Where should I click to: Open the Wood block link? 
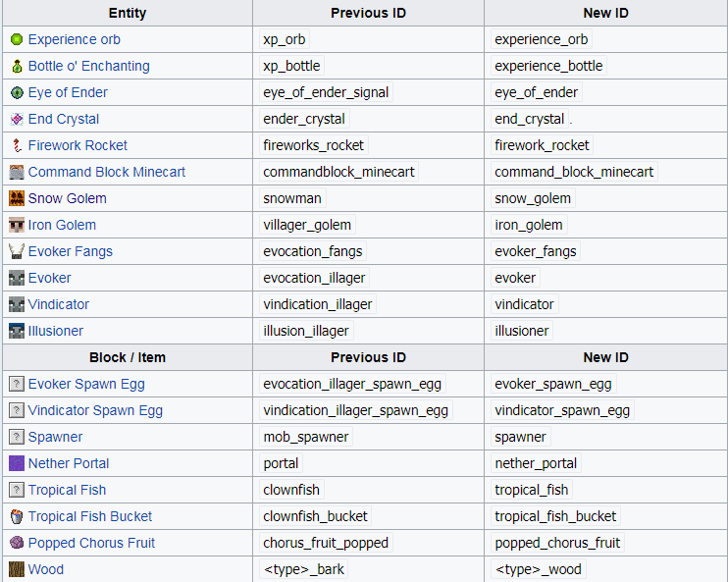click(45, 569)
